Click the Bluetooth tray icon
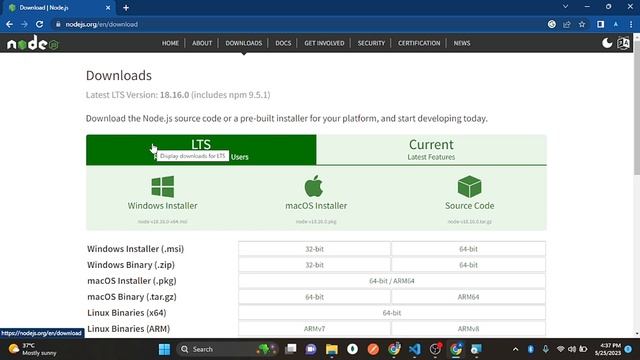The image size is (640, 360). pyautogui.click(x=531, y=349)
